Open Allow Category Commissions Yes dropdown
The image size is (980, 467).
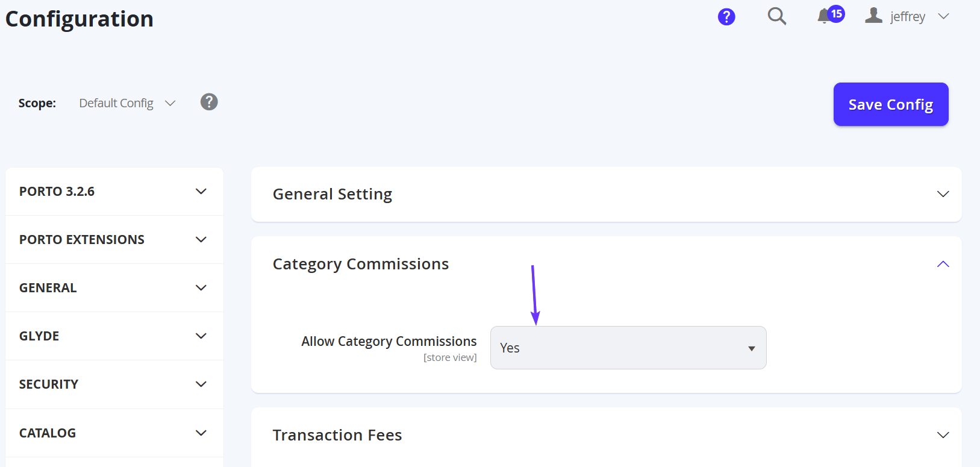point(628,348)
